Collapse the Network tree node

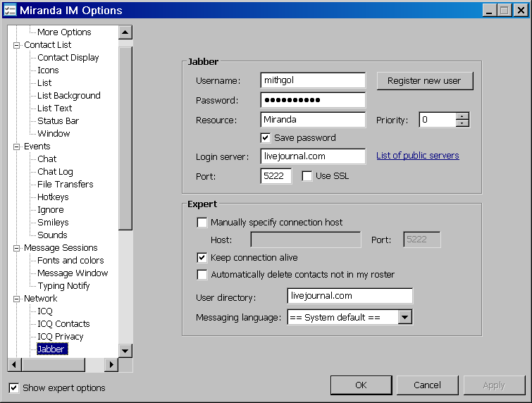16,299
